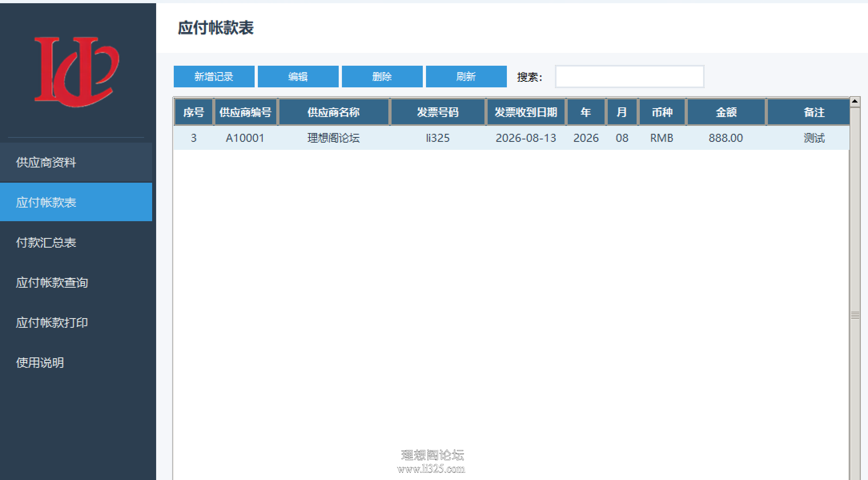Click the red company logo
Screen dimensions: 868x480
click(76, 72)
